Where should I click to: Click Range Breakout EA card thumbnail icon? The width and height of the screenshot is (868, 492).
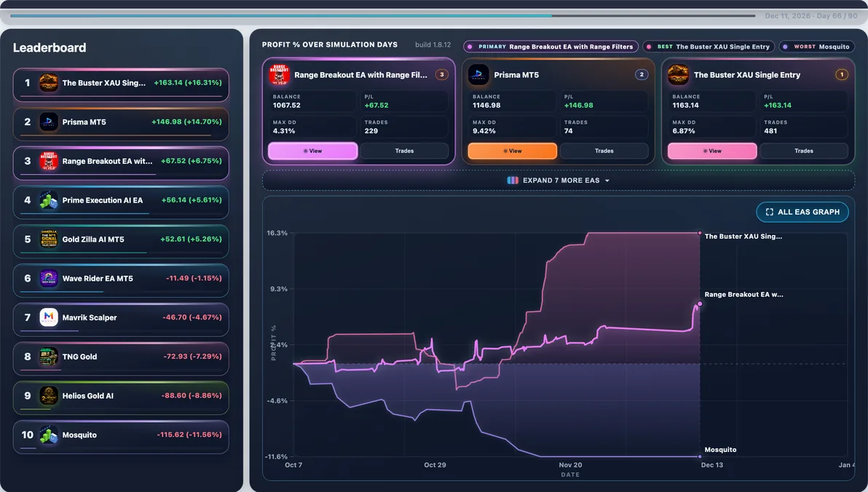pos(279,75)
